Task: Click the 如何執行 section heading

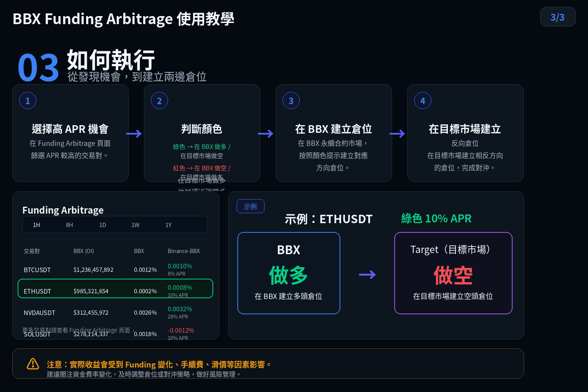Action: 111,60
